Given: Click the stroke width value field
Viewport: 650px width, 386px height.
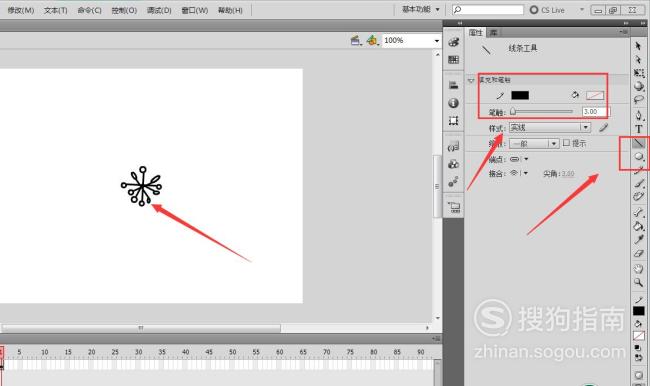Looking at the screenshot, I should [593, 112].
